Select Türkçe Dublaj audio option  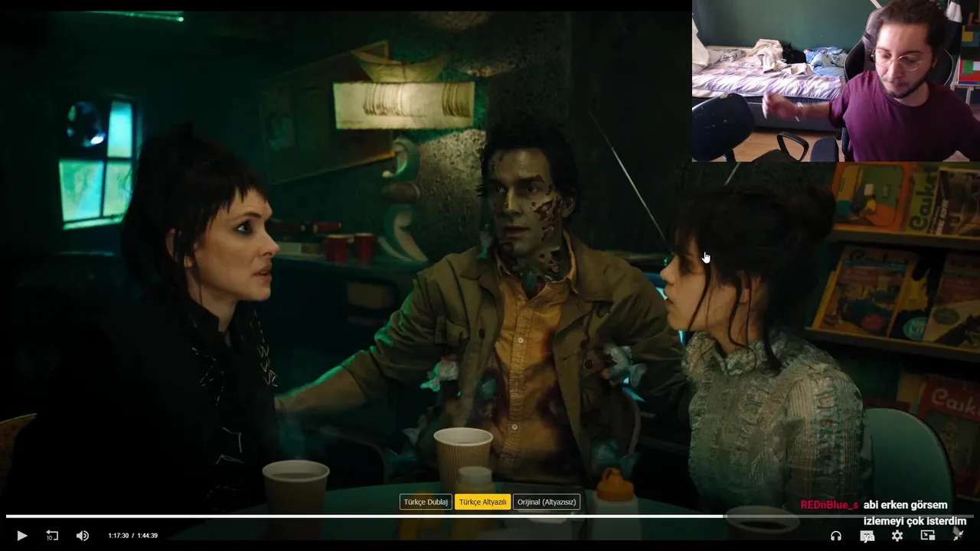(x=426, y=502)
